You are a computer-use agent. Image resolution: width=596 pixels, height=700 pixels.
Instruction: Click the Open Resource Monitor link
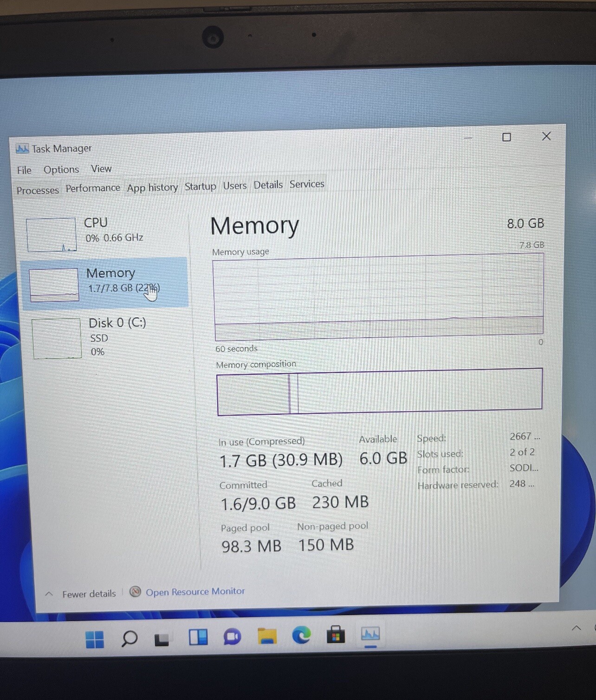point(195,592)
